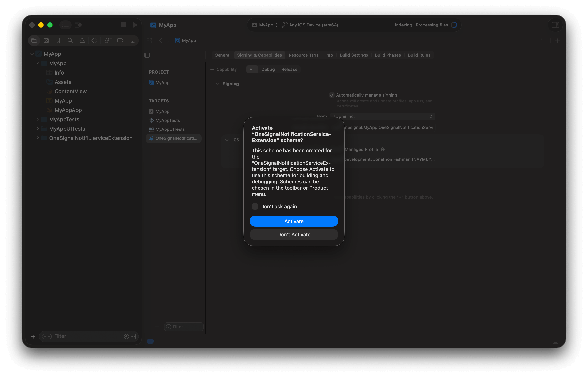Open the Test navigator checkmark icon
This screenshot has height=377, width=588.
(x=94, y=40)
